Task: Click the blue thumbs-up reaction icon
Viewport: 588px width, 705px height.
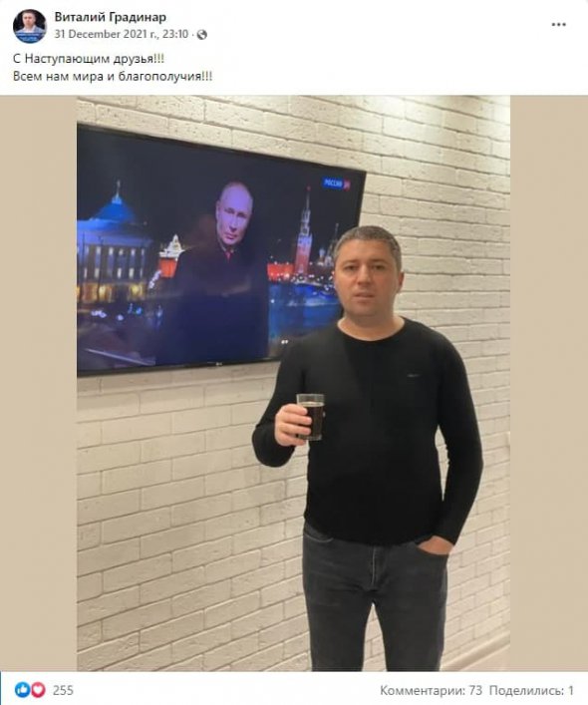Action: (x=22, y=689)
